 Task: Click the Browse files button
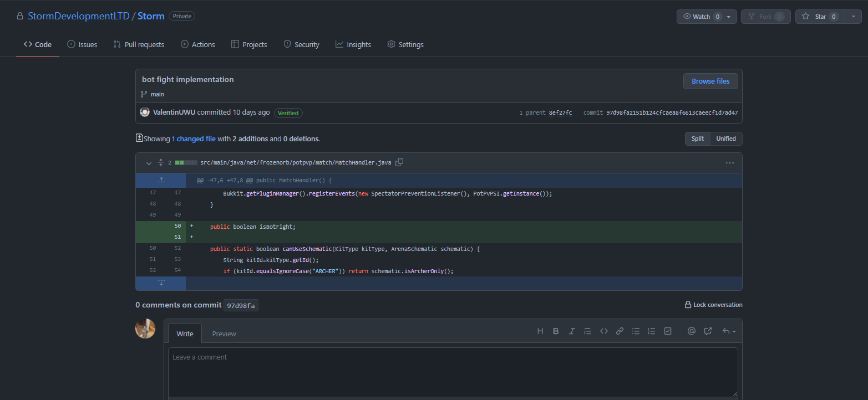coord(710,81)
